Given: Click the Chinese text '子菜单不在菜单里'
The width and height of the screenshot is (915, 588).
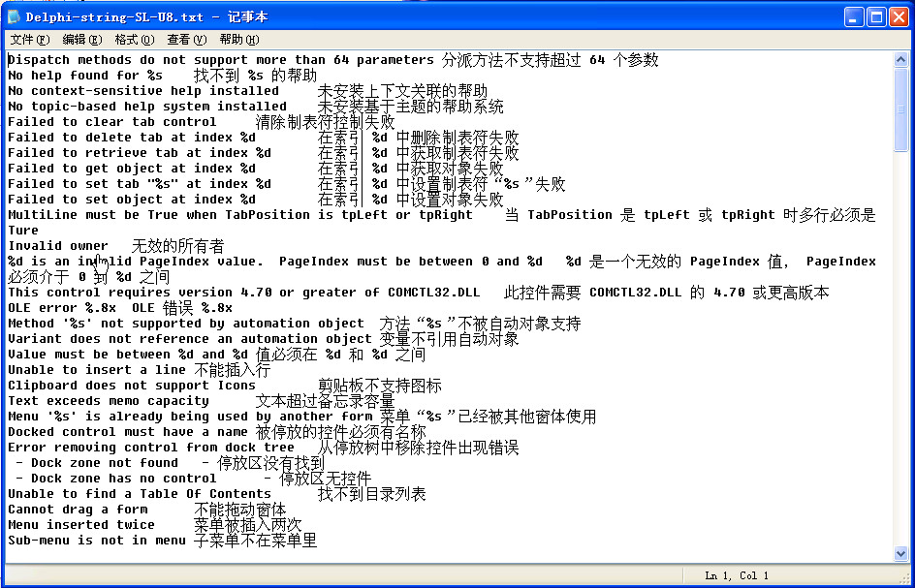Looking at the screenshot, I should pos(256,541).
